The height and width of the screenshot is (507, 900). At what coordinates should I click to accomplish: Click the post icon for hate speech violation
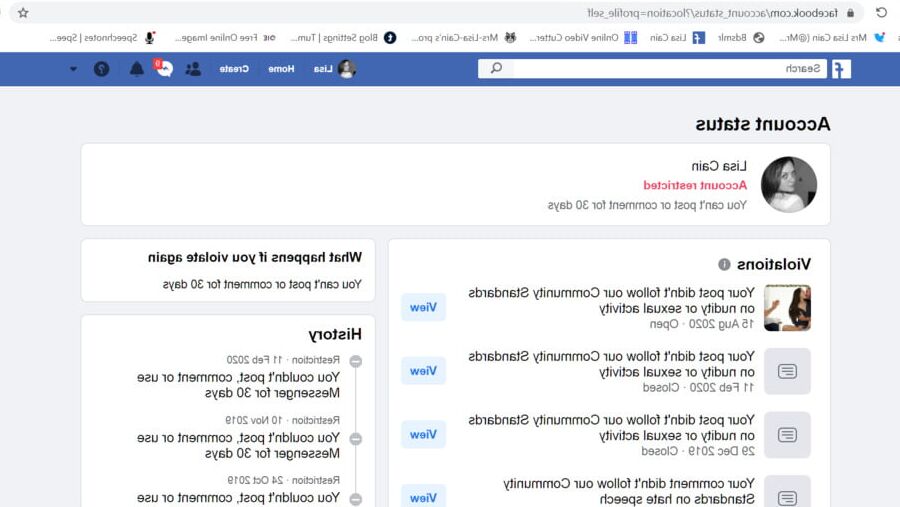787,493
